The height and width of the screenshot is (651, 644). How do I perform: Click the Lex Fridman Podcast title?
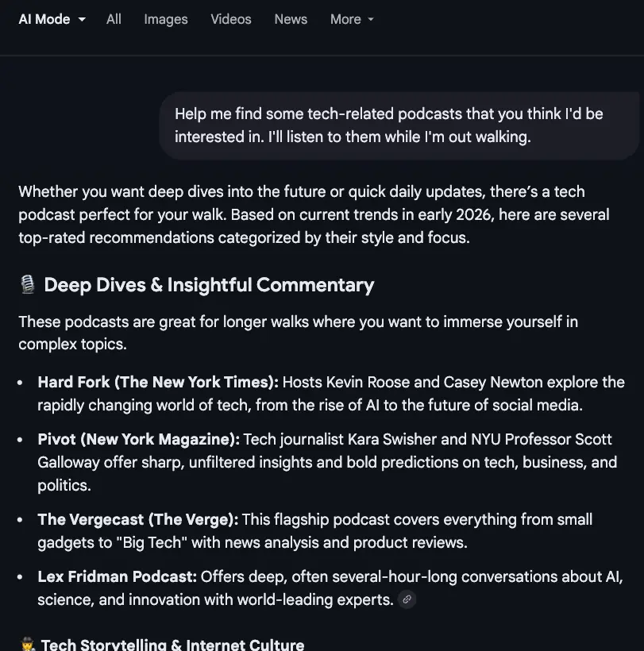point(117,576)
